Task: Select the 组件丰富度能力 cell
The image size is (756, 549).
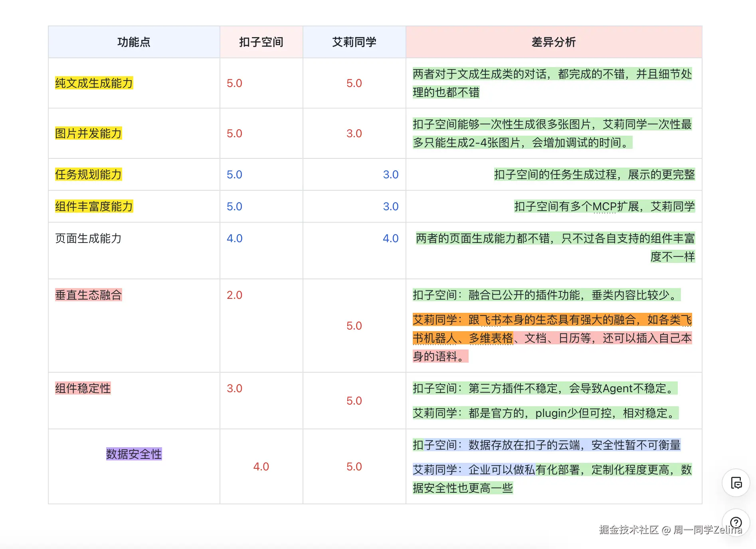Action: pyautogui.click(x=94, y=206)
